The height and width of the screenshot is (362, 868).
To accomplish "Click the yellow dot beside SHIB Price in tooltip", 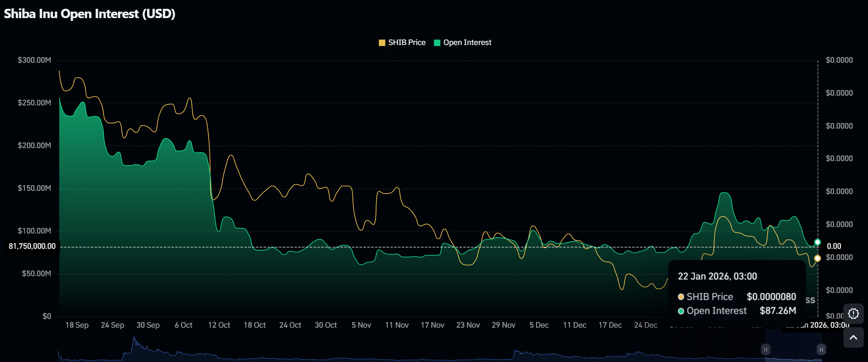I will [681, 297].
